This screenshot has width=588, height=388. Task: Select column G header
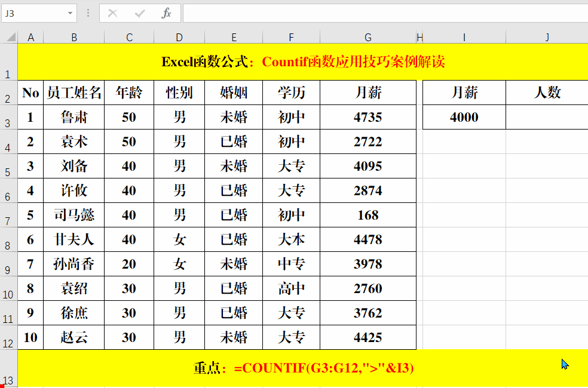[368, 37]
